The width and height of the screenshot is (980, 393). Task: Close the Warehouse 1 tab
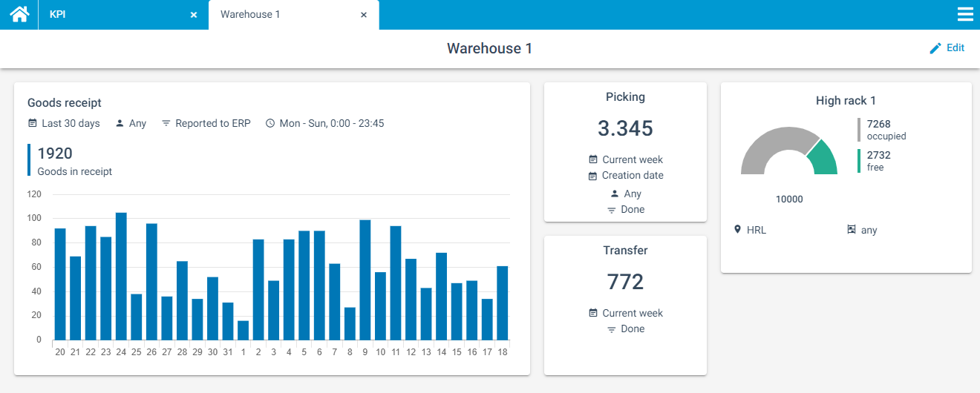364,15
